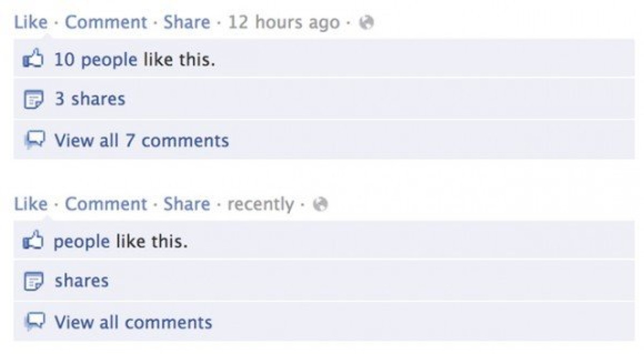The height and width of the screenshot is (354, 644).
Task: Like the post marked recently
Action: [x=31, y=204]
